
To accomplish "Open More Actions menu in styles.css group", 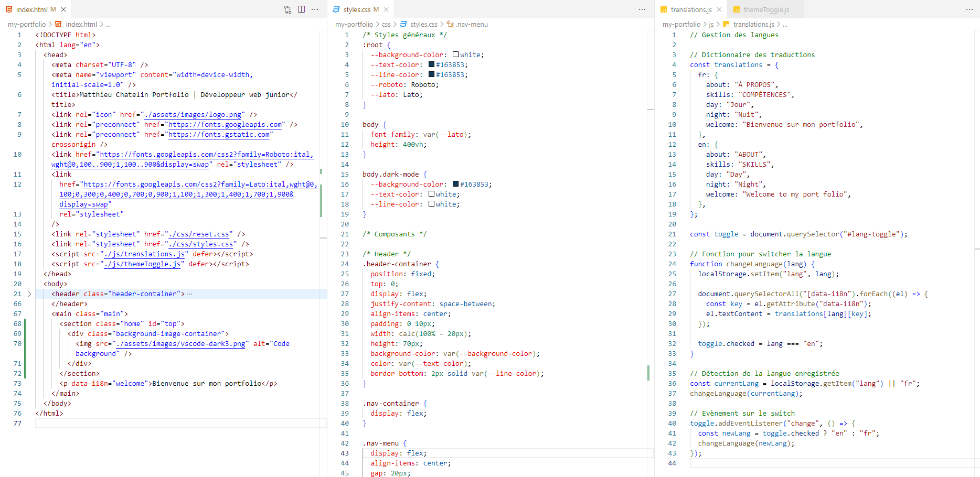I will 642,9.
